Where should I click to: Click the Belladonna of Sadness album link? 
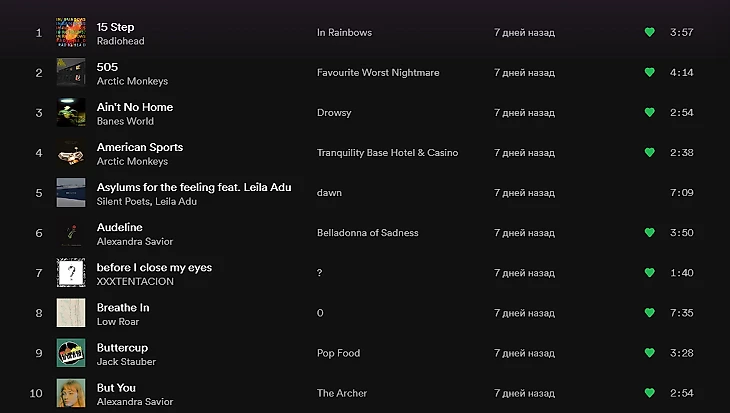367,233
